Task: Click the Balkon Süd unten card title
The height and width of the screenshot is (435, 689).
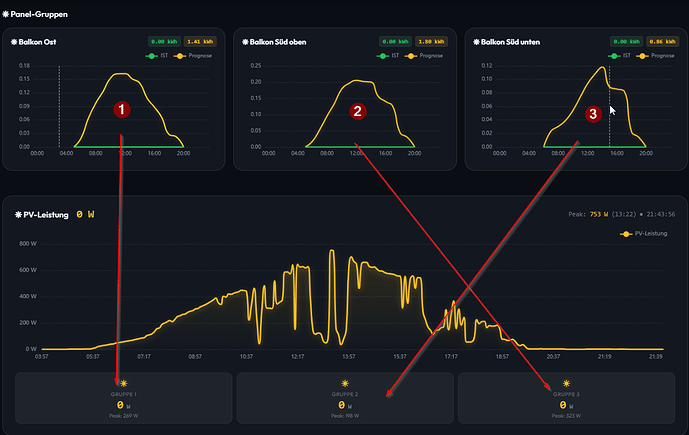Action: (510, 42)
